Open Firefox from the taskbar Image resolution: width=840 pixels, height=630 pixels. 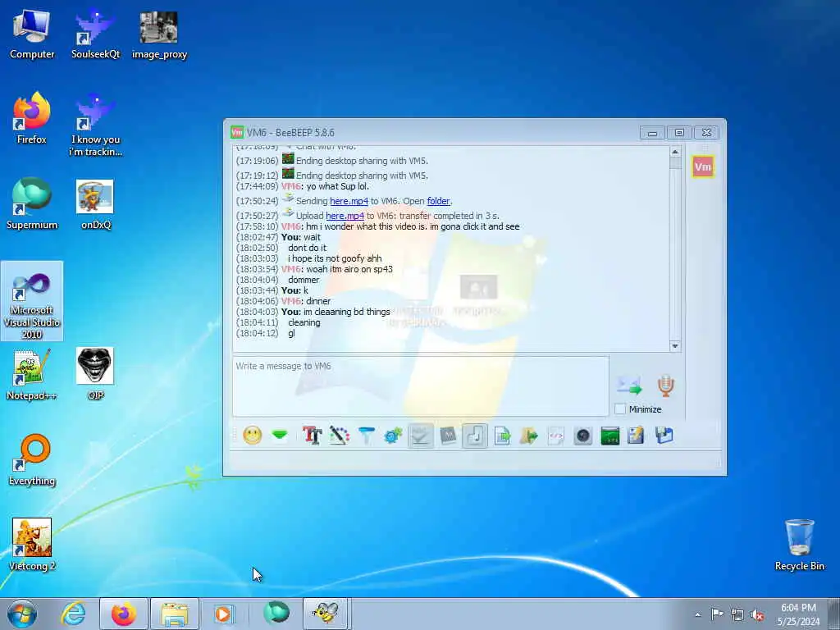[x=124, y=614]
